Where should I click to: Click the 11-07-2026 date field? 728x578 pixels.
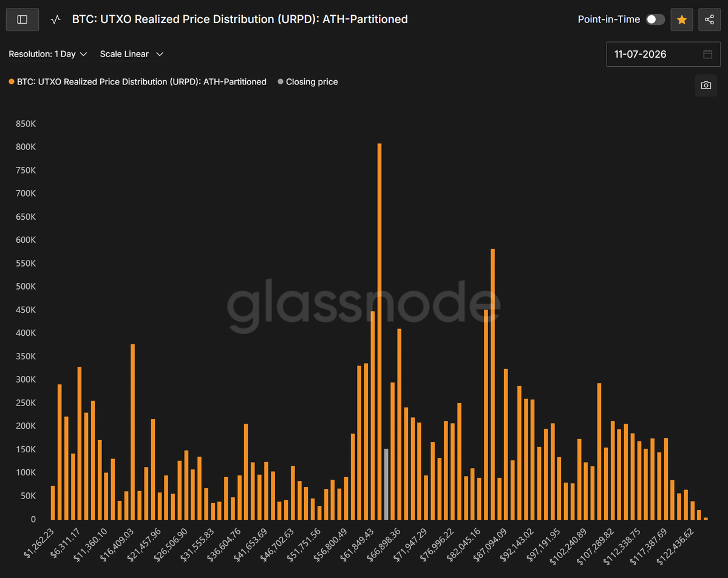[x=663, y=54]
